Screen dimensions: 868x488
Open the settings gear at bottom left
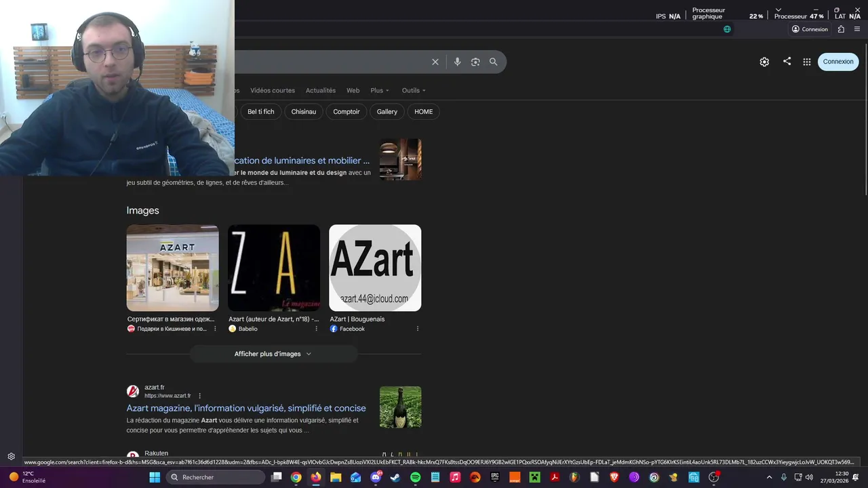11,456
